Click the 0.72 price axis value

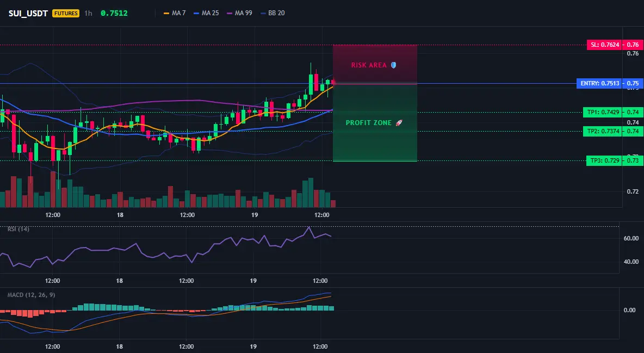click(x=633, y=191)
